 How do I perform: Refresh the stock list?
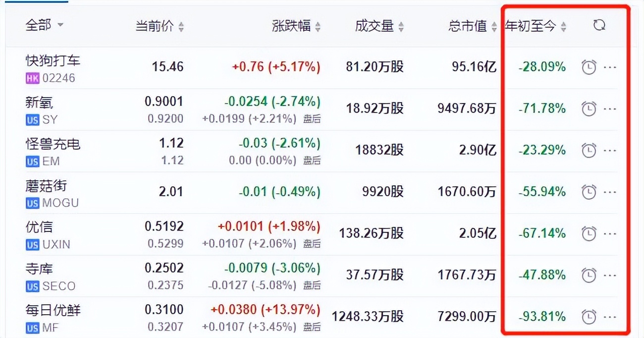[x=599, y=24]
